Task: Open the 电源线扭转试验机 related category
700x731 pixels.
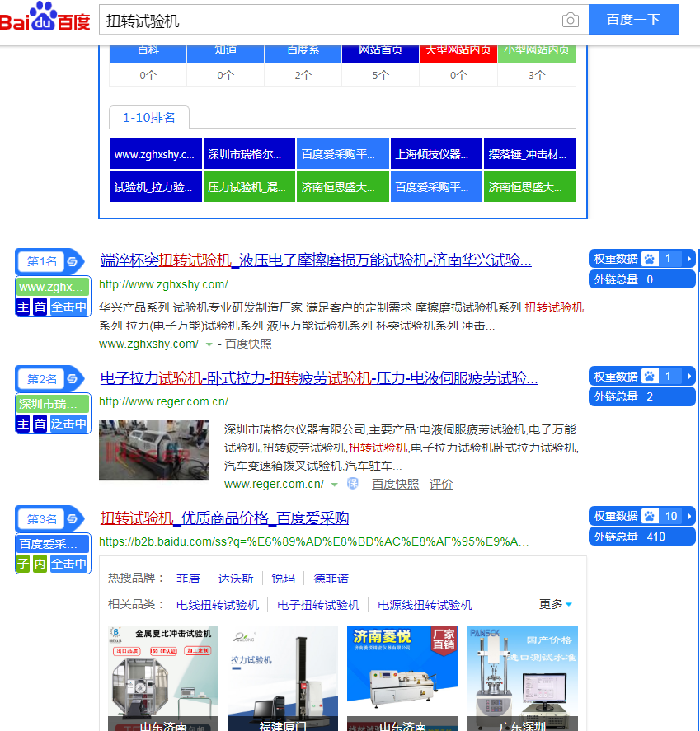Action: 425,605
